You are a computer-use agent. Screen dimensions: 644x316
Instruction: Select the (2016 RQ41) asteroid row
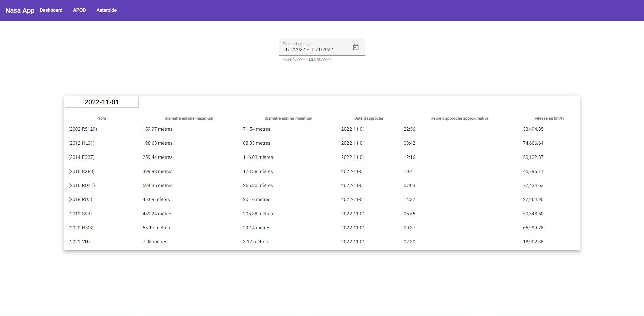[x=82, y=185]
